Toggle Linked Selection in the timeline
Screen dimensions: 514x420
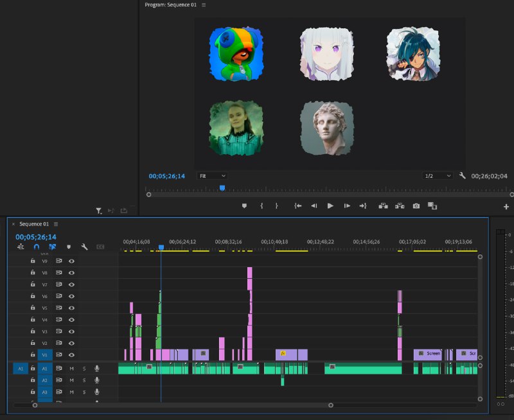tap(53, 247)
